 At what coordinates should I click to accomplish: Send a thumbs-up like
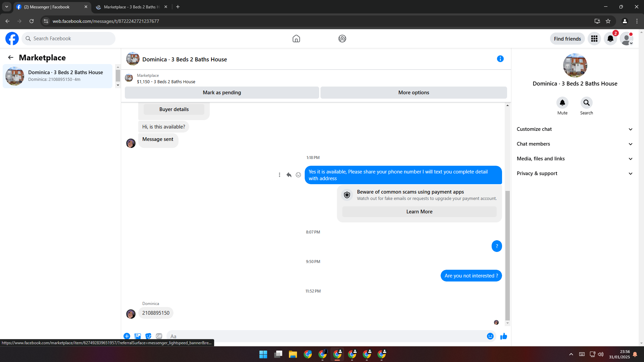tap(504, 336)
